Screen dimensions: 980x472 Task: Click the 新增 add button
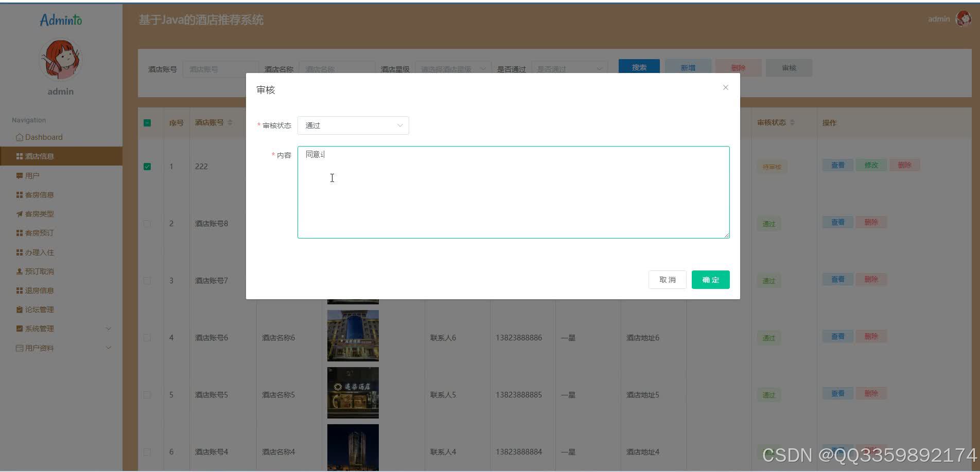click(688, 67)
